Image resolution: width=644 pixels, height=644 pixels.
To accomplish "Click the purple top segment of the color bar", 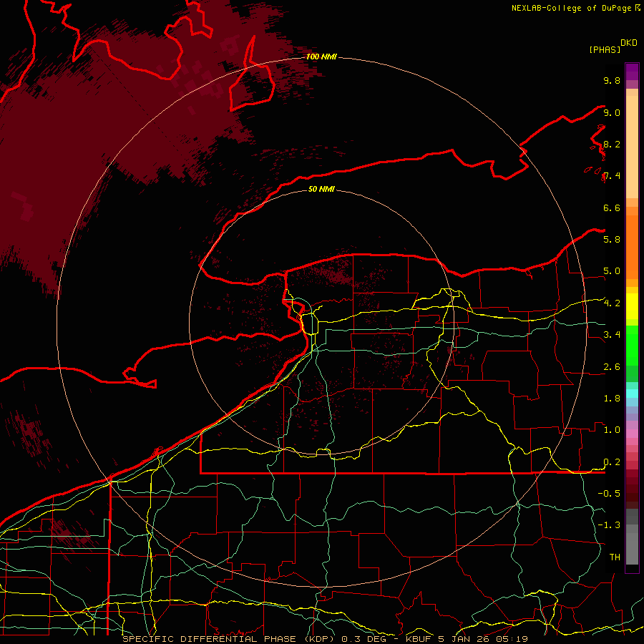I will [x=632, y=72].
